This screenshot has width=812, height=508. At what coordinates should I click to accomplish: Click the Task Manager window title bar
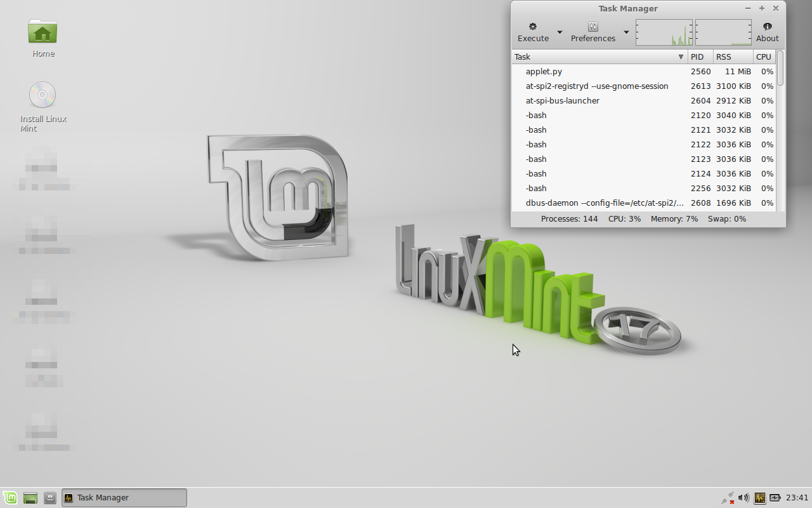click(x=628, y=8)
